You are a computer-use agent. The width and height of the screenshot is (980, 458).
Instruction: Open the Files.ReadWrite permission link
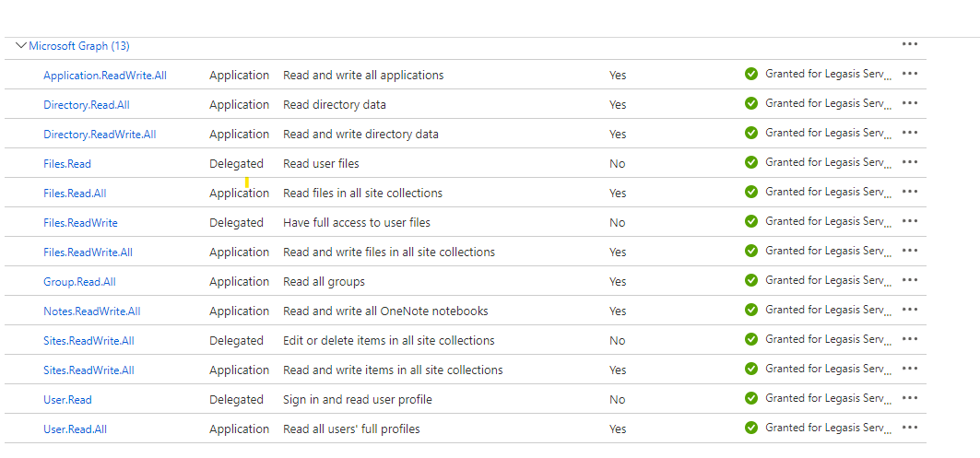(80, 222)
